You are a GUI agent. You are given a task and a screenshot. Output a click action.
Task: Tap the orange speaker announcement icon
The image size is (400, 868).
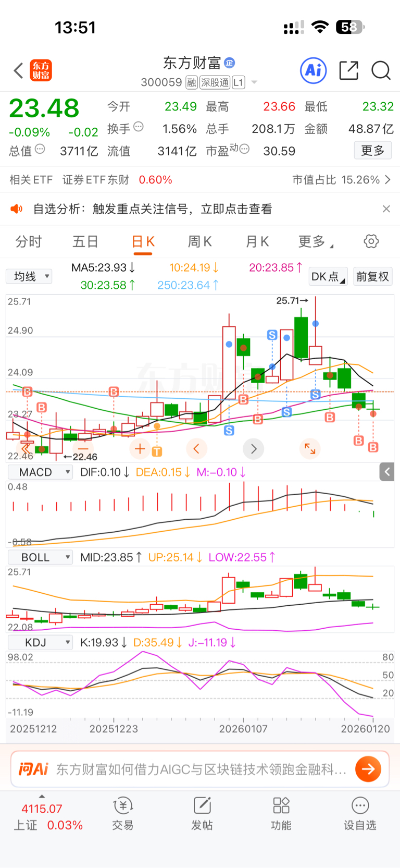(17, 209)
